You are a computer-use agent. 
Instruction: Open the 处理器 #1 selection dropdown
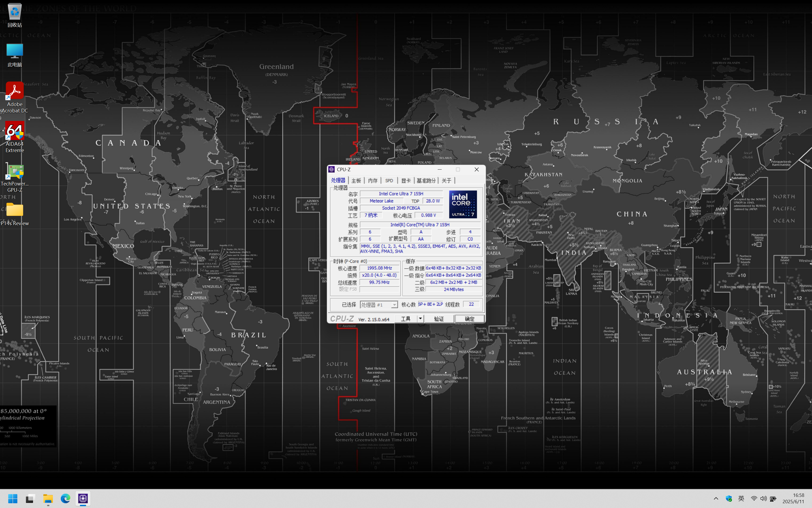[x=379, y=305]
